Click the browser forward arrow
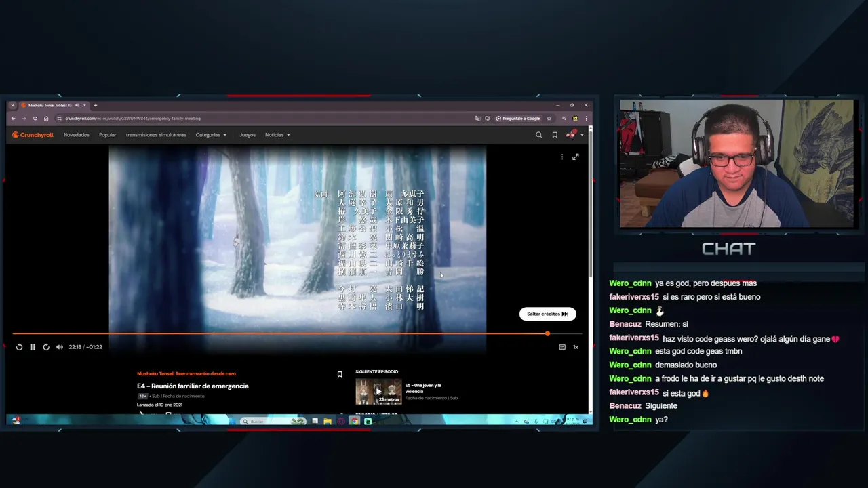Viewport: 868px width, 488px height. click(x=24, y=119)
